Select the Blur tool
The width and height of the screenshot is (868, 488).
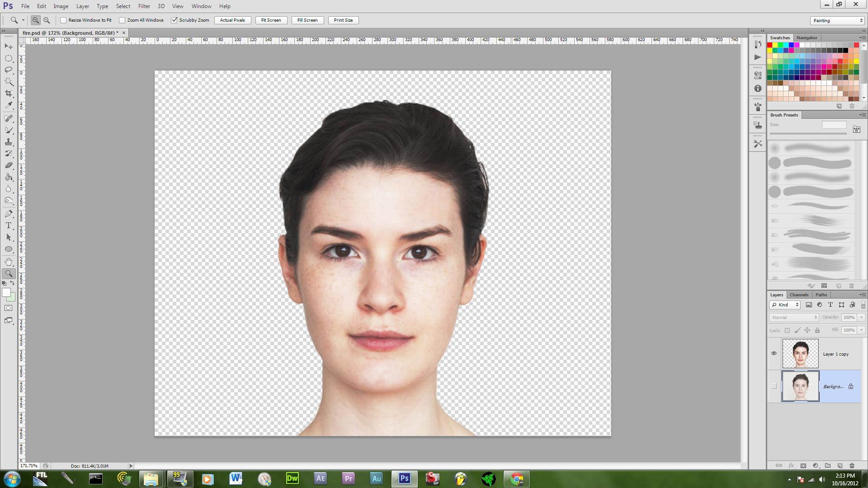9,189
